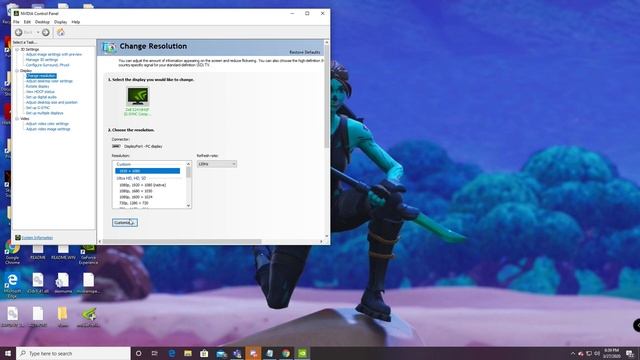
Task: Click the System Information icon
Action: (x=18, y=238)
